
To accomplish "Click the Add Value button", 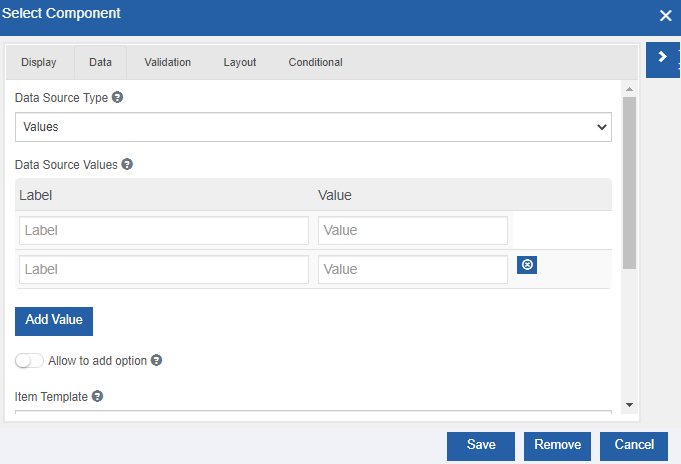I will (54, 321).
